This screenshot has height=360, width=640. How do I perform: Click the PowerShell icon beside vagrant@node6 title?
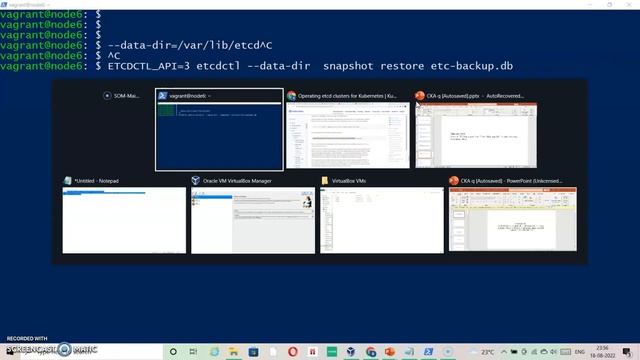coord(162,96)
